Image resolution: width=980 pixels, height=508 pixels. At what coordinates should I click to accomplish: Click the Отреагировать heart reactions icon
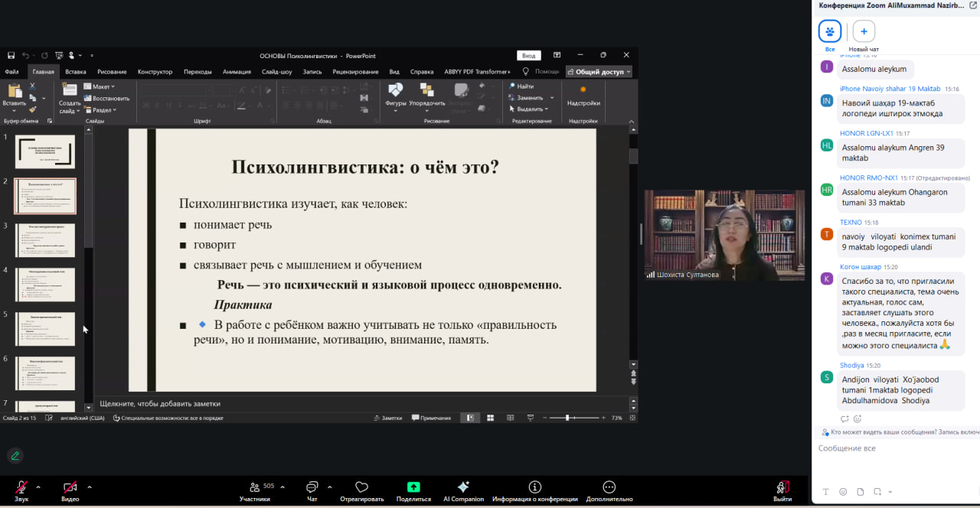pyautogui.click(x=361, y=487)
